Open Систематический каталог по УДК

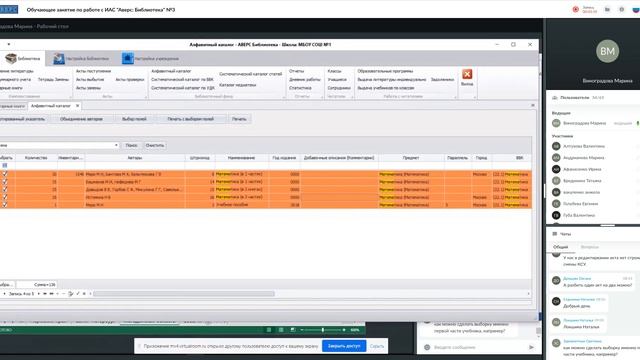[x=182, y=88]
